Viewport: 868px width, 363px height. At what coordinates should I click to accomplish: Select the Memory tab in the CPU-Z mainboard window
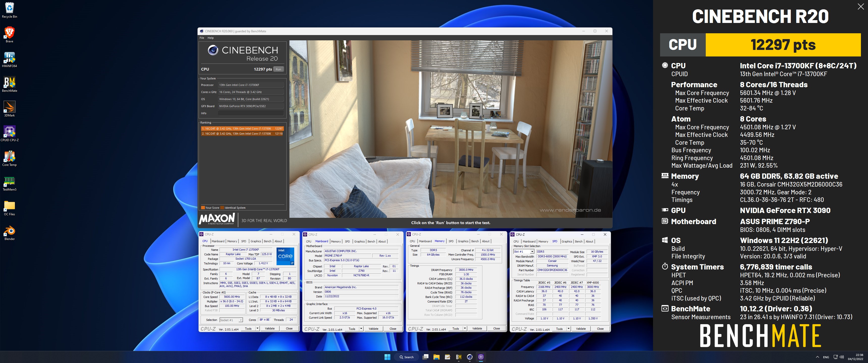[336, 241]
